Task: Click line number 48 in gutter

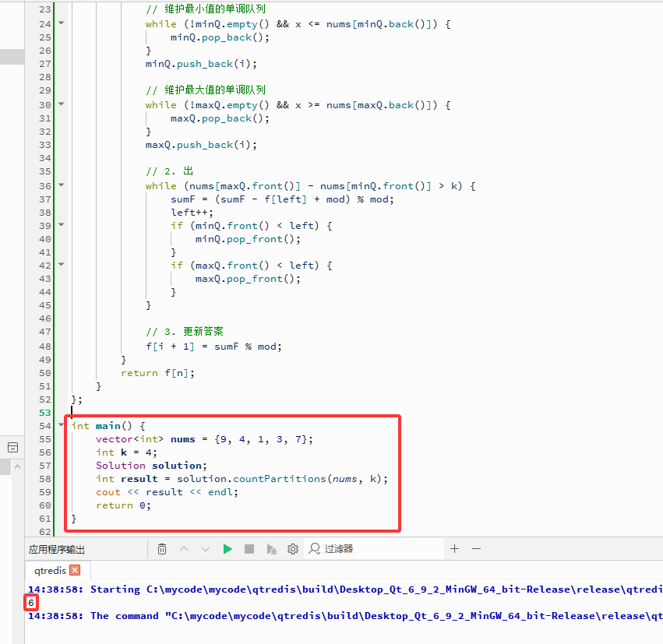Action: 45,347
